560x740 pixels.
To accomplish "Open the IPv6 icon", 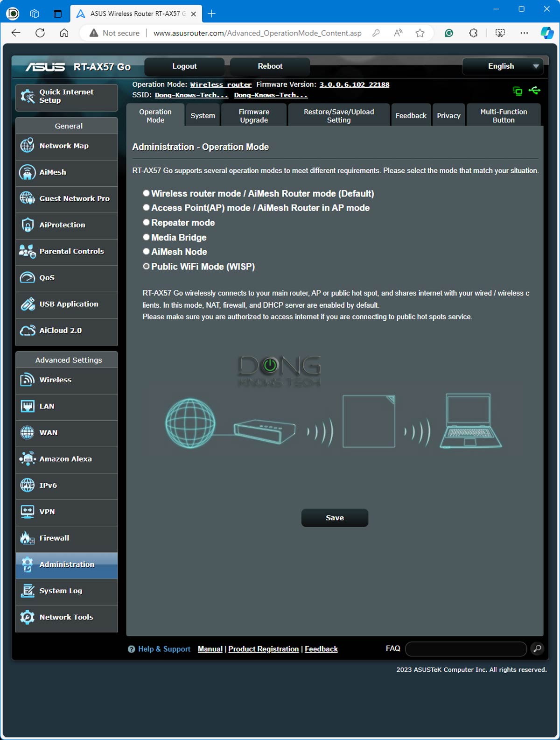I will (27, 486).
